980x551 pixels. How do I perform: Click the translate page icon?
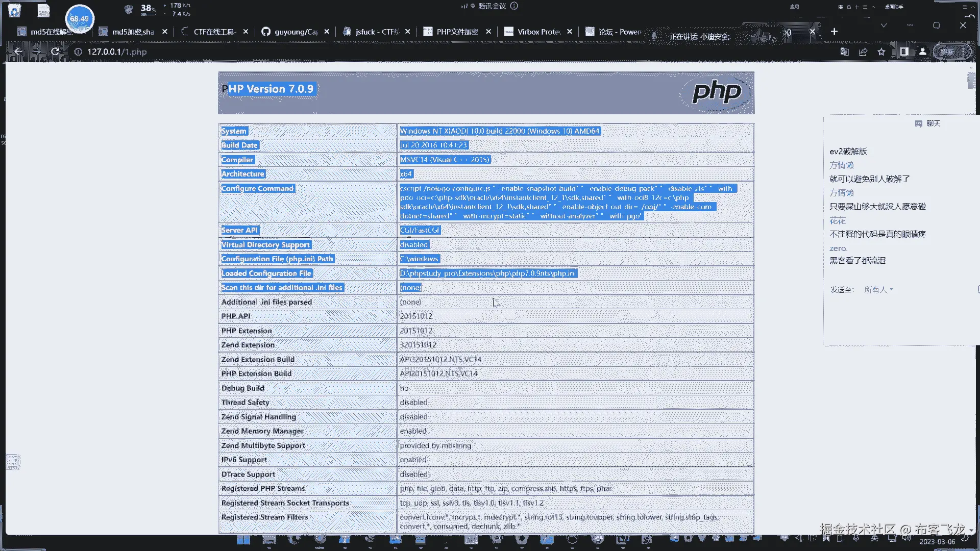[845, 52]
